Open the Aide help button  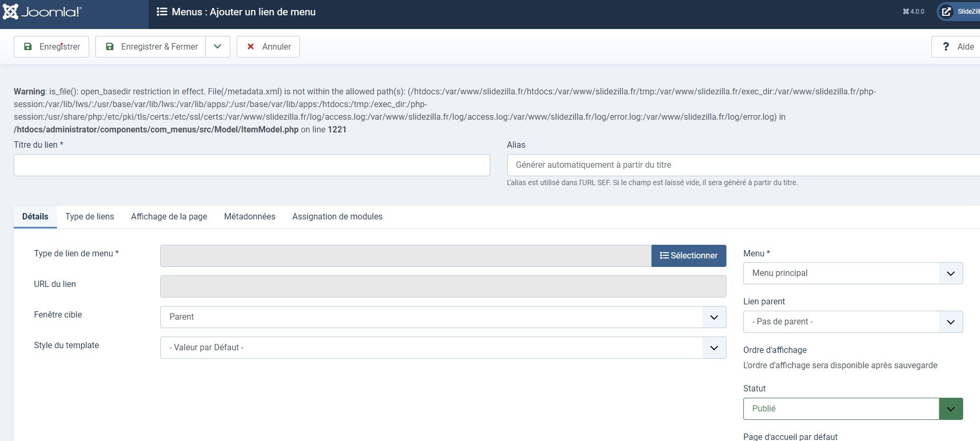pos(956,46)
